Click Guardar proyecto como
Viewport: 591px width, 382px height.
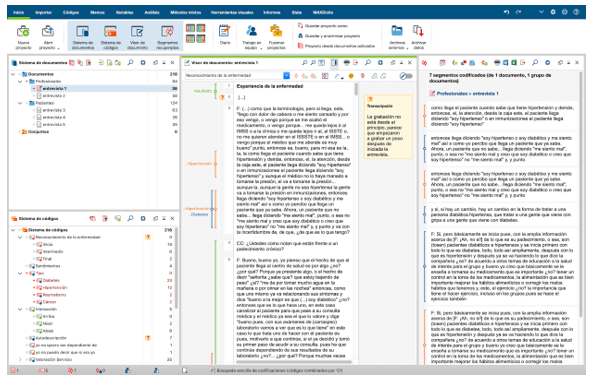(x=323, y=26)
